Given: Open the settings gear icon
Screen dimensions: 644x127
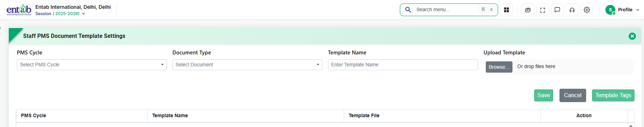Looking at the screenshot, I should [x=587, y=10].
